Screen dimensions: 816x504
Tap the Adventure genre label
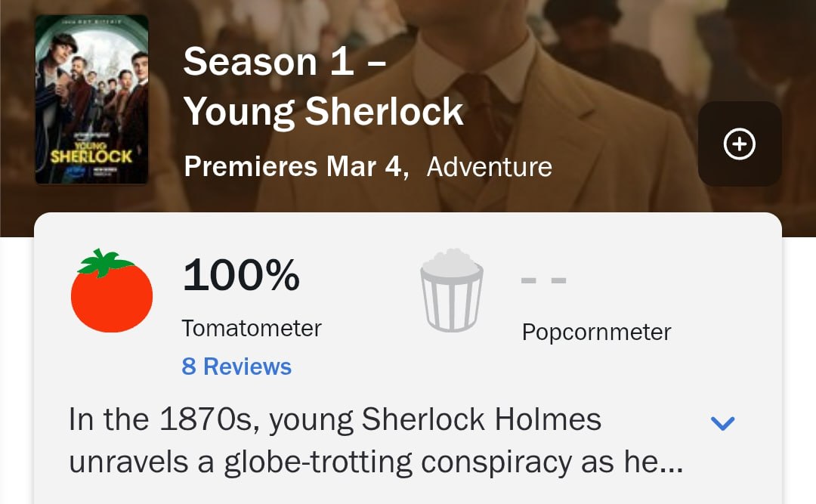pyautogui.click(x=489, y=167)
